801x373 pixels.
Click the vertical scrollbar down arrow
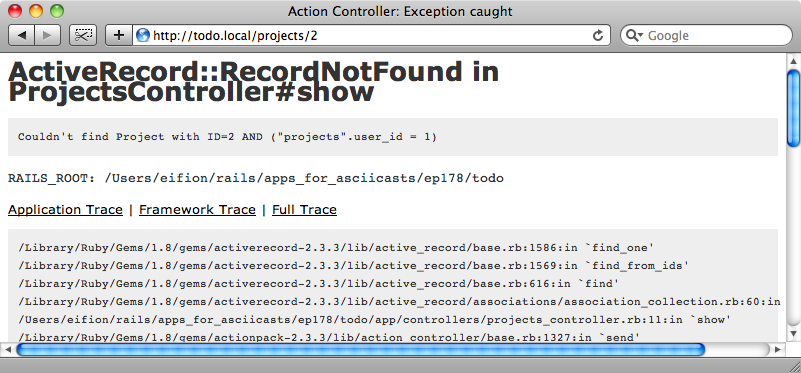(x=793, y=334)
